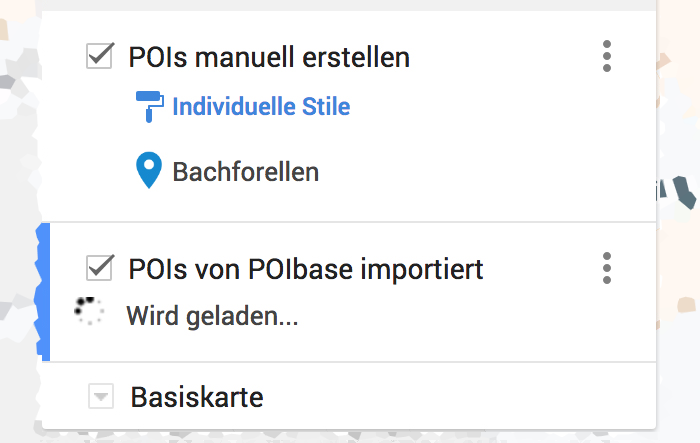Click the map strip left of the panel
Image resolution: width=700 pixels, height=443 pixels.
point(18,200)
